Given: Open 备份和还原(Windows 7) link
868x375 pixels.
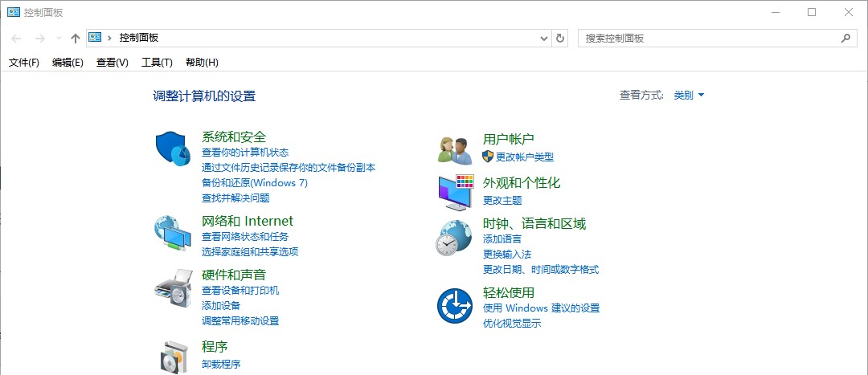Looking at the screenshot, I should tap(255, 182).
